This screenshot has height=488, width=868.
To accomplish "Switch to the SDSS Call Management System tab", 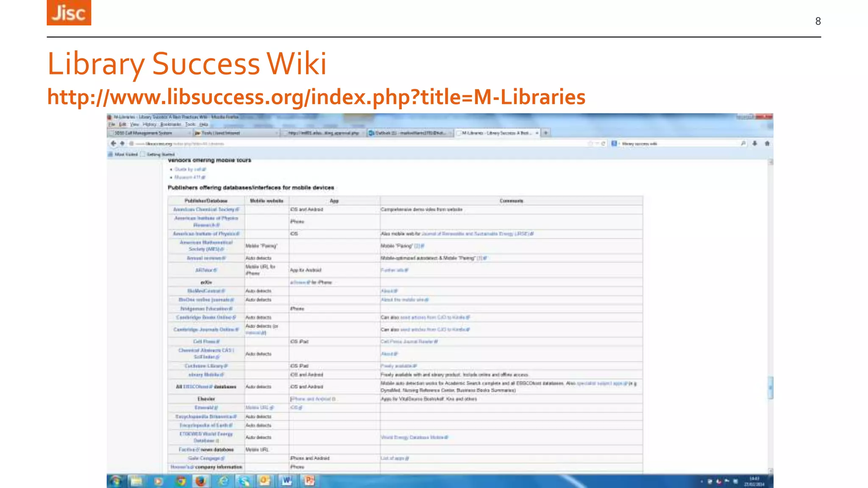I will click(150, 133).
